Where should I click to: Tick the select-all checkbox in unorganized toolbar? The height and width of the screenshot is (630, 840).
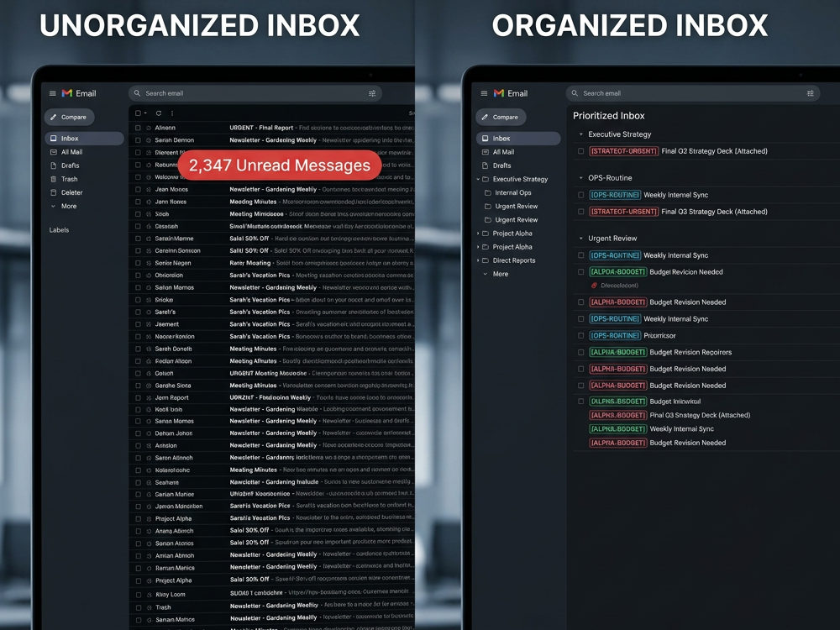[139, 113]
